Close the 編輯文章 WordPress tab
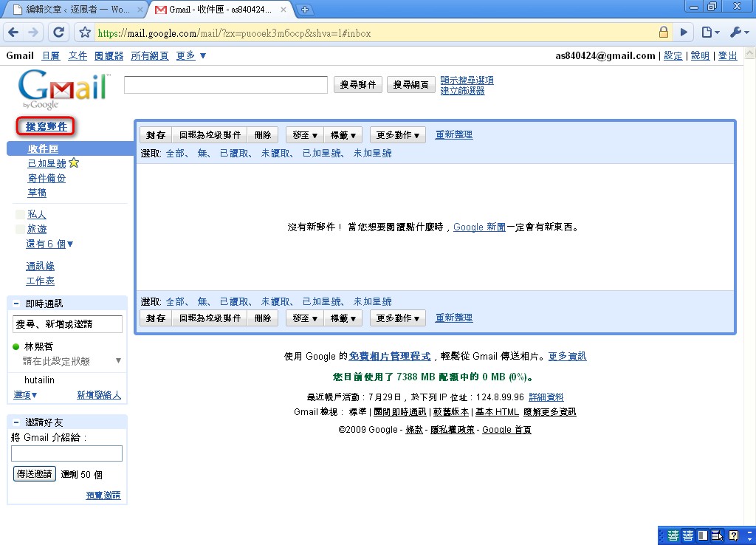 pyautogui.click(x=140, y=9)
